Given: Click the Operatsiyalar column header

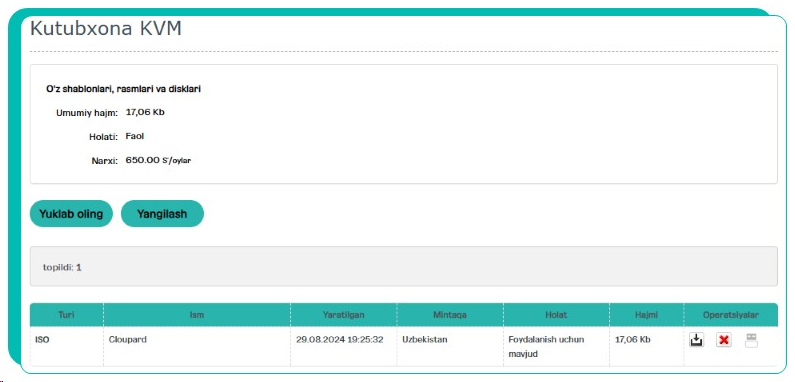Looking at the screenshot, I should click(x=731, y=315).
